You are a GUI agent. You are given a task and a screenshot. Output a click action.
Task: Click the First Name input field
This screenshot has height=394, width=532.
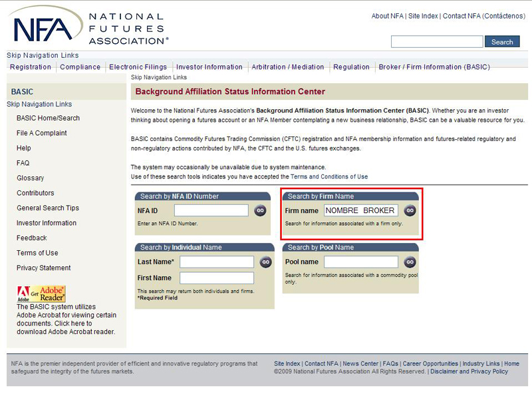(216, 278)
